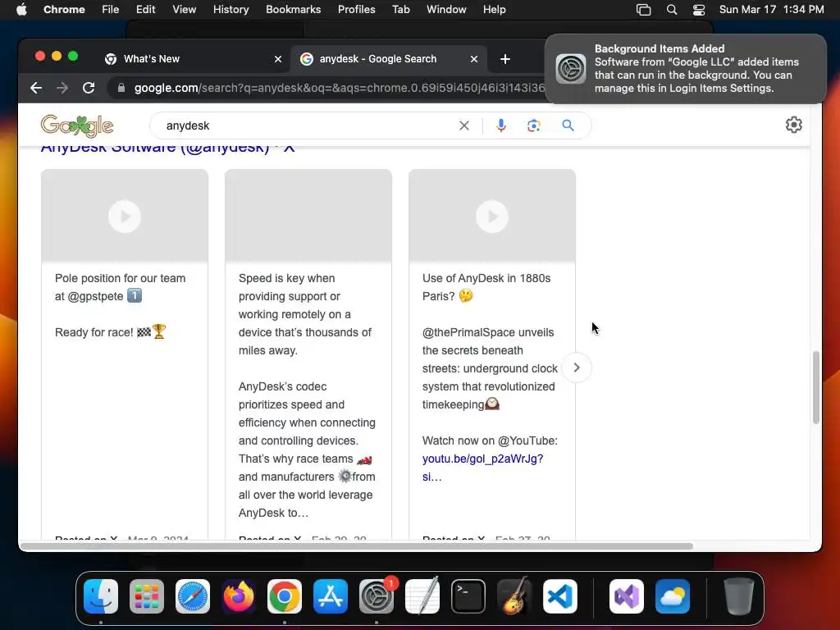Open the Help menu
The width and height of the screenshot is (840, 630).
pyautogui.click(x=494, y=10)
